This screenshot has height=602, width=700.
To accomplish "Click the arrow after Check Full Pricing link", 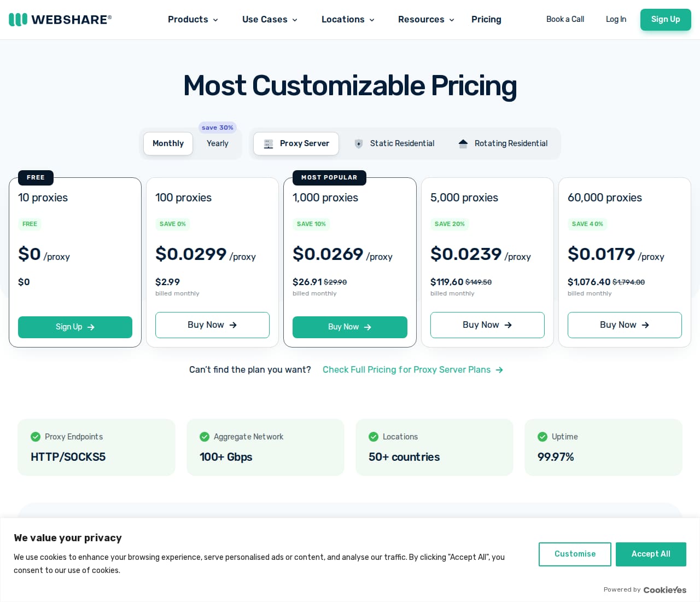I will [499, 370].
